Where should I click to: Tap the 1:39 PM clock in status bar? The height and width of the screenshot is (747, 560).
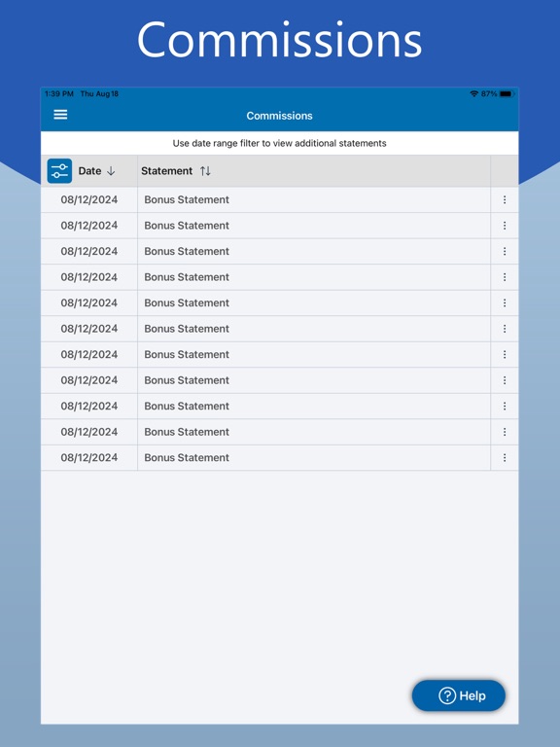click(59, 93)
